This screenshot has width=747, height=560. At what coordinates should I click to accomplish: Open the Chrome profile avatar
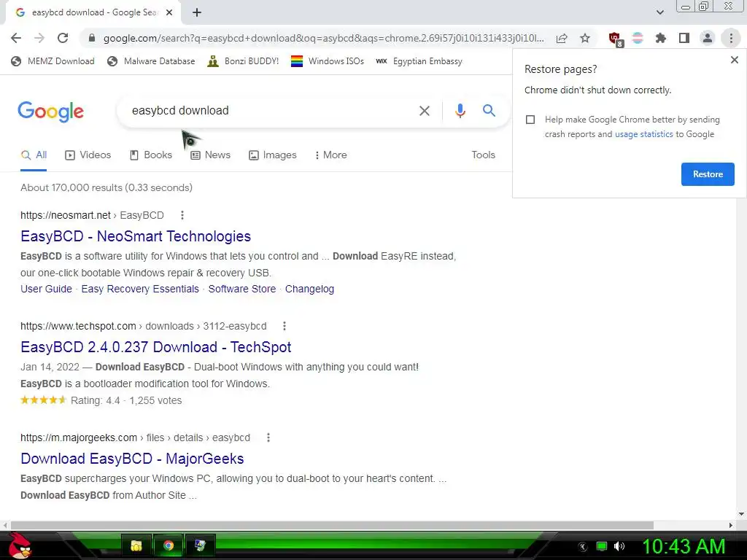click(708, 38)
